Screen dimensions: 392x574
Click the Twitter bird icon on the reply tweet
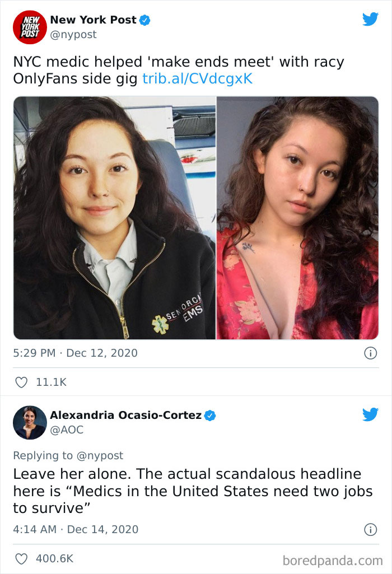click(370, 414)
